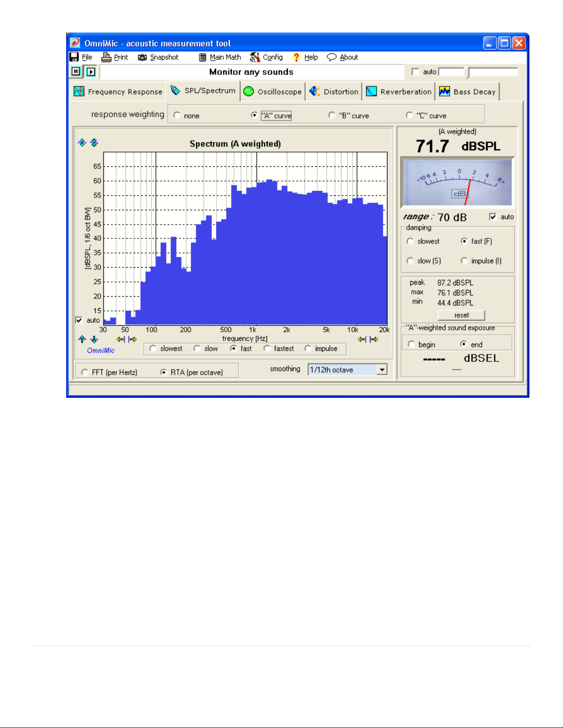Open Config tools icon

255,57
